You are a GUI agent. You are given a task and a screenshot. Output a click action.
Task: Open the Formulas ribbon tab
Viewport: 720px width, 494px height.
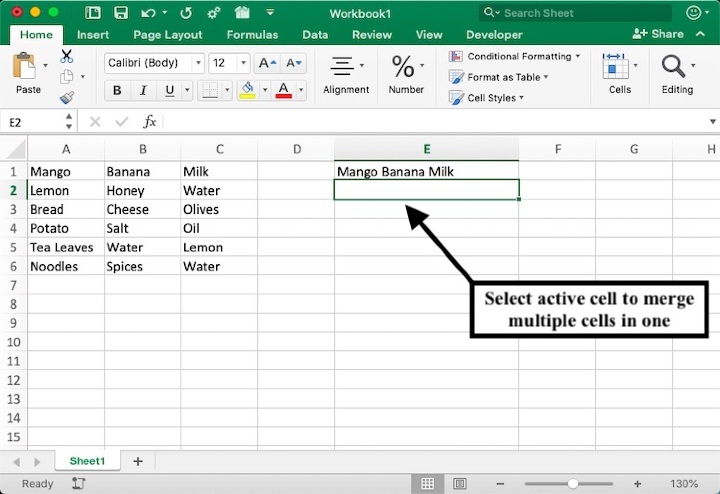(x=252, y=34)
